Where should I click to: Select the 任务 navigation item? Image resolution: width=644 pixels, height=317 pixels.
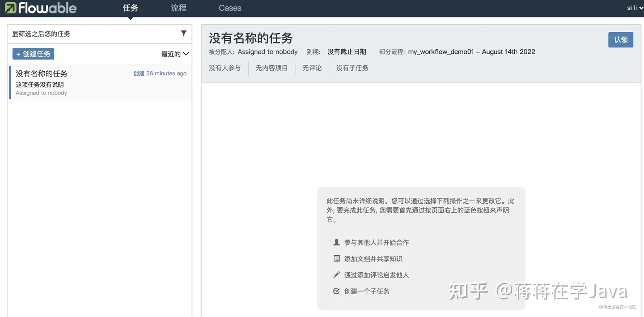pos(130,8)
